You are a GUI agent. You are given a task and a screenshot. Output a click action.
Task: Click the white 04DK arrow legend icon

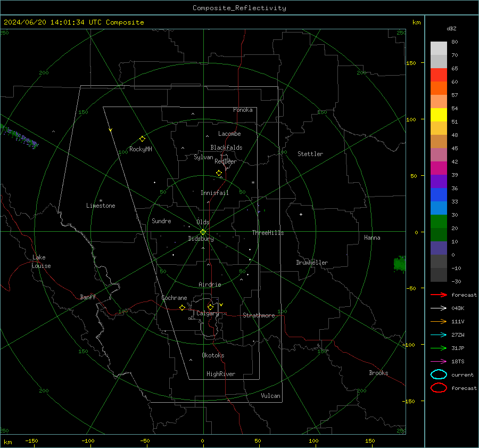click(x=439, y=308)
